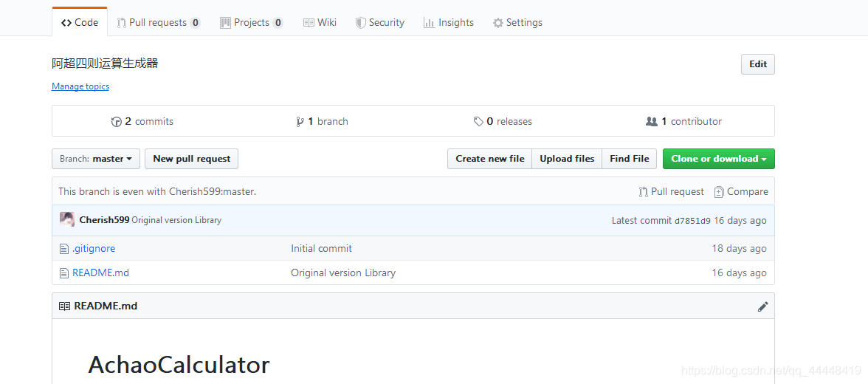
Task: Click the Compare diff icon
Action: coord(719,192)
